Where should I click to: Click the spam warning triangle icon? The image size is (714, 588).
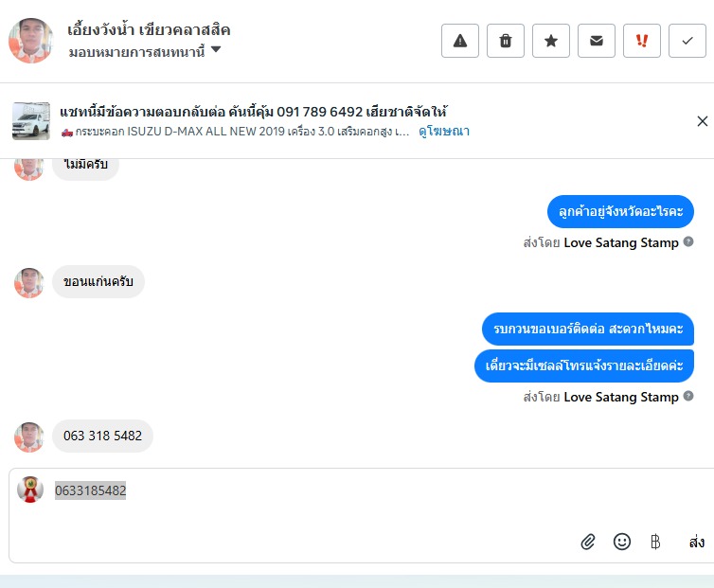tap(460, 41)
